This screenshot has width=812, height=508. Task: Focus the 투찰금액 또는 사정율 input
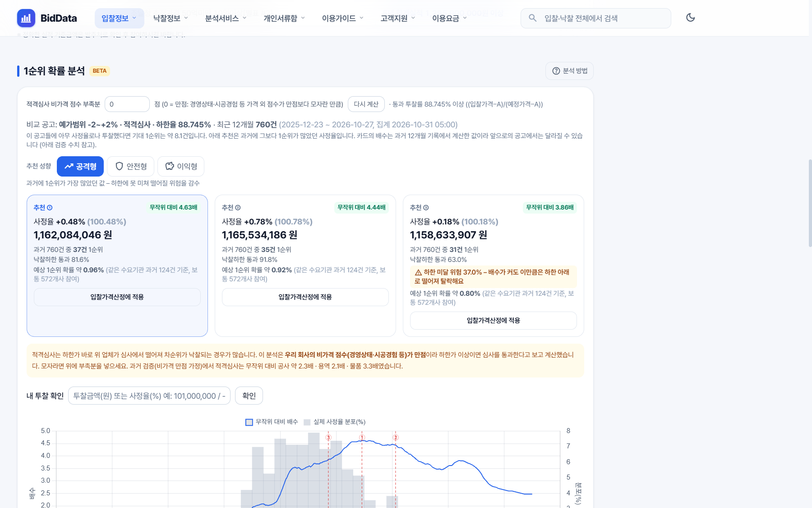point(149,396)
